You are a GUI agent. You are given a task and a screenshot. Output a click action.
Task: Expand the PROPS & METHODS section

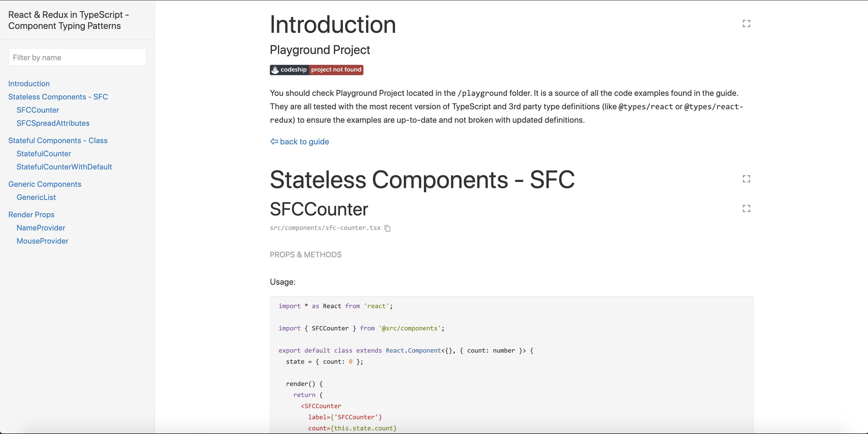(306, 254)
